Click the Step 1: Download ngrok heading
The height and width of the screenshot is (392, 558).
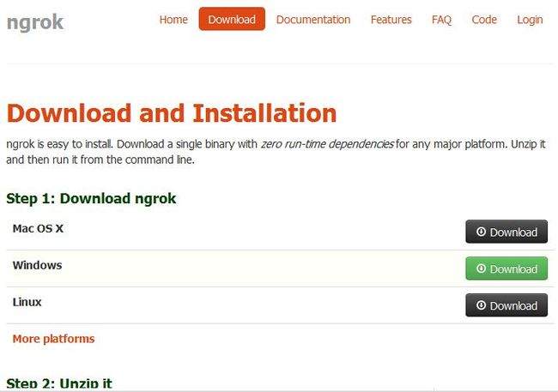(91, 198)
